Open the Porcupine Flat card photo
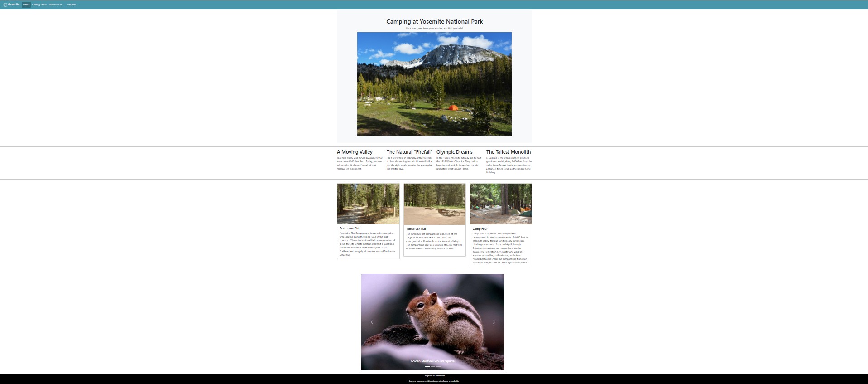Viewport: 868px width, 384px height. (x=368, y=204)
